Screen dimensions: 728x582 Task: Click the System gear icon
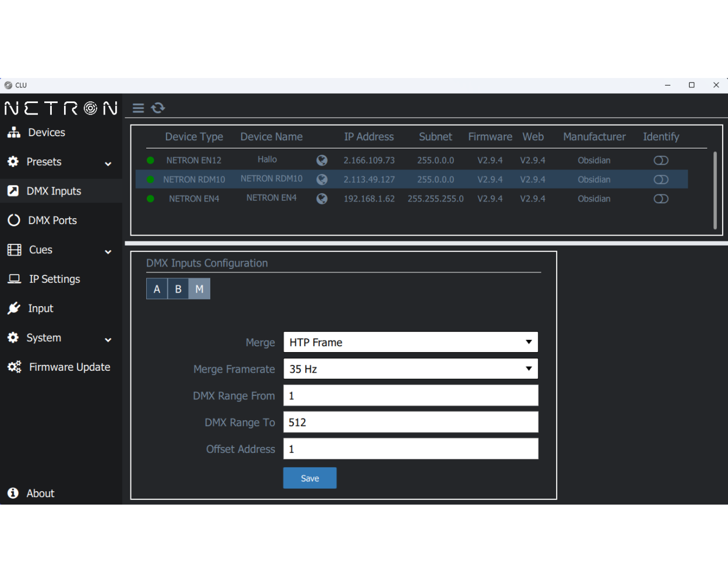click(13, 338)
